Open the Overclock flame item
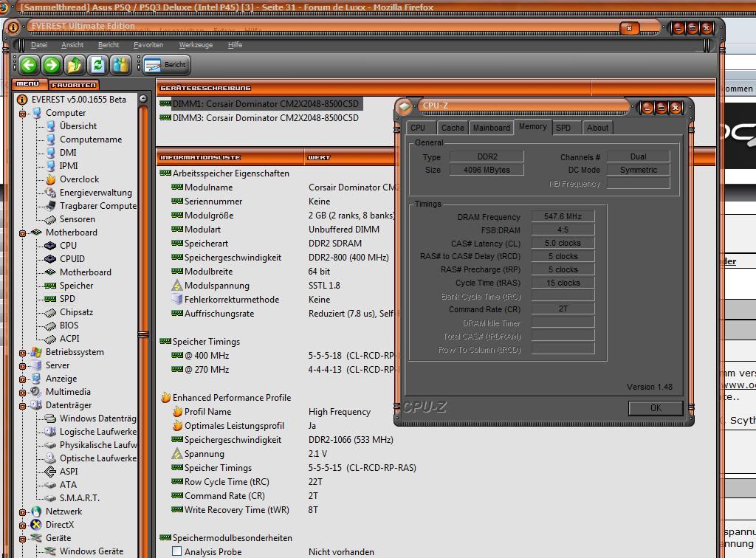 (79, 179)
